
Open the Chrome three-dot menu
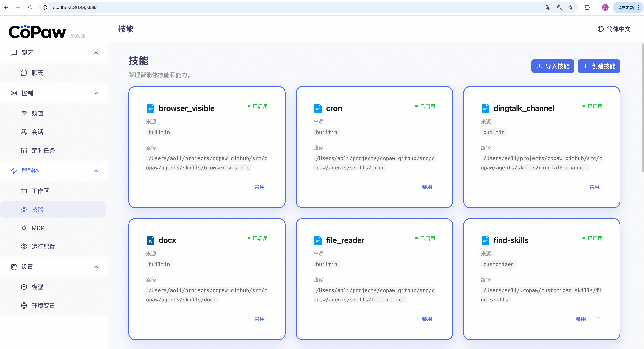point(638,8)
